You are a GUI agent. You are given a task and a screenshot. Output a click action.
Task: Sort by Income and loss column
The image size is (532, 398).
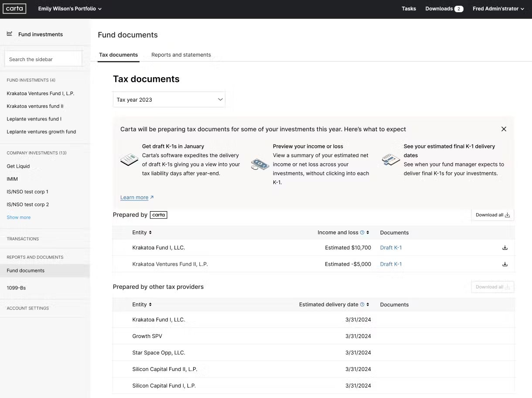(x=368, y=233)
